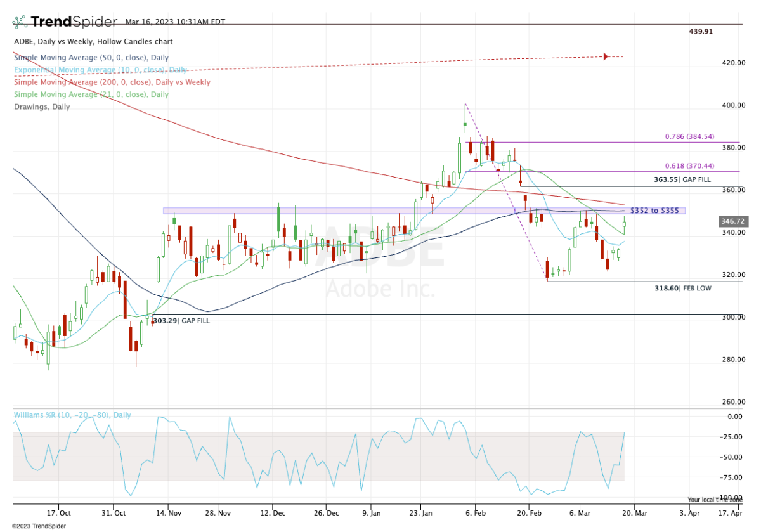
Task: Click the 363.55 GAP FILL annotation
Action: (x=682, y=180)
